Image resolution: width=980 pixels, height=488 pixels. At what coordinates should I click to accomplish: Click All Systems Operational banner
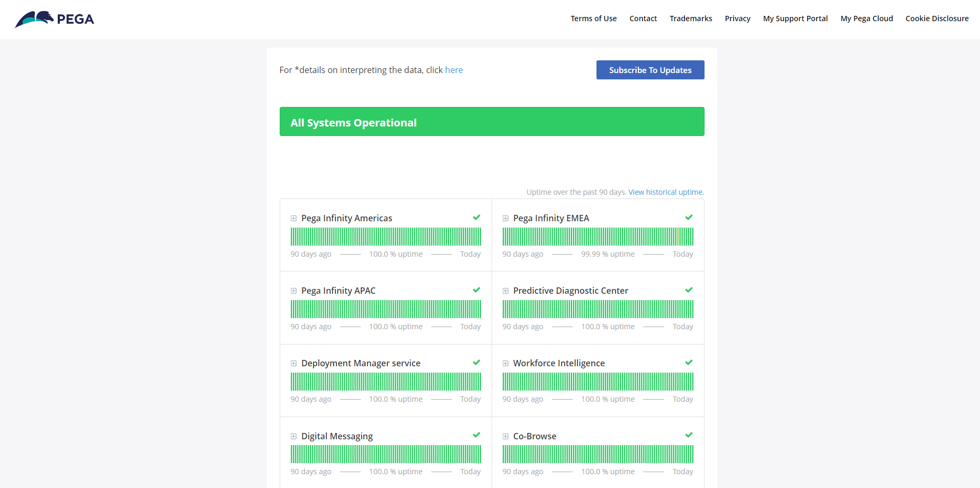coord(492,122)
